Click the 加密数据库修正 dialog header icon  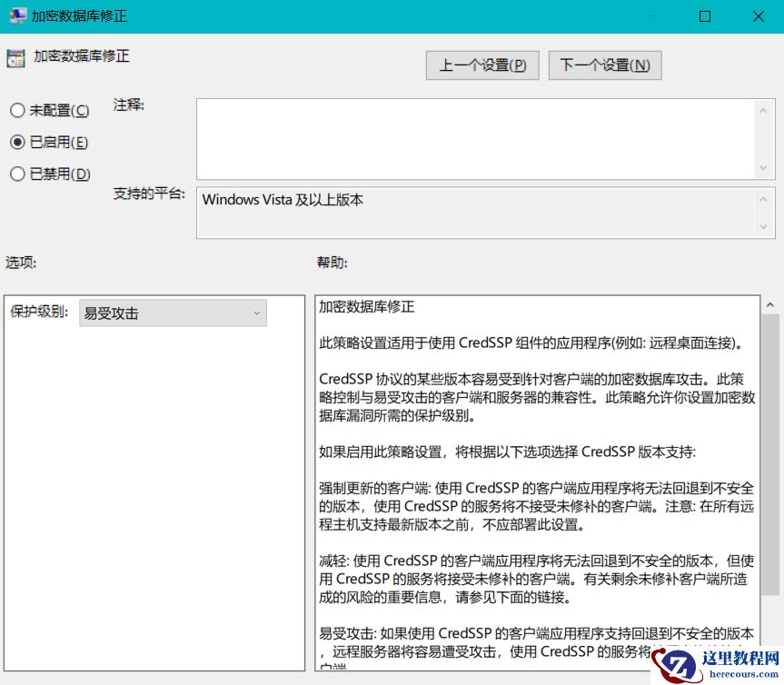[15, 56]
